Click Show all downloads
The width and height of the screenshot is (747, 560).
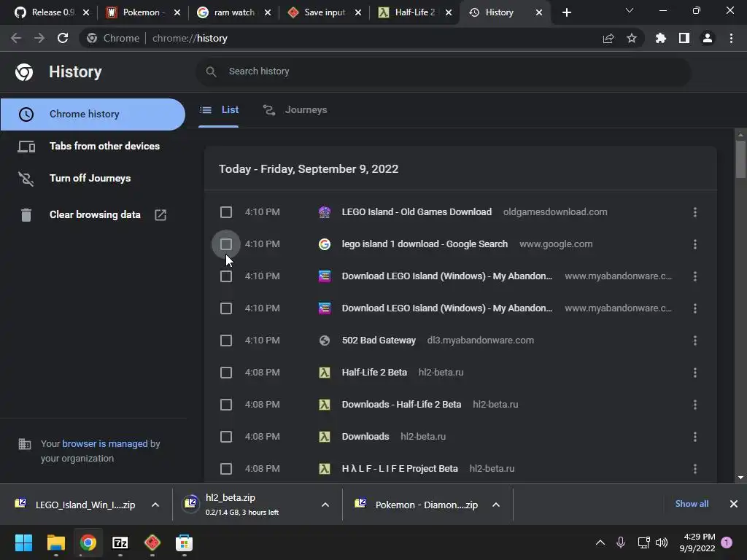[692, 504]
